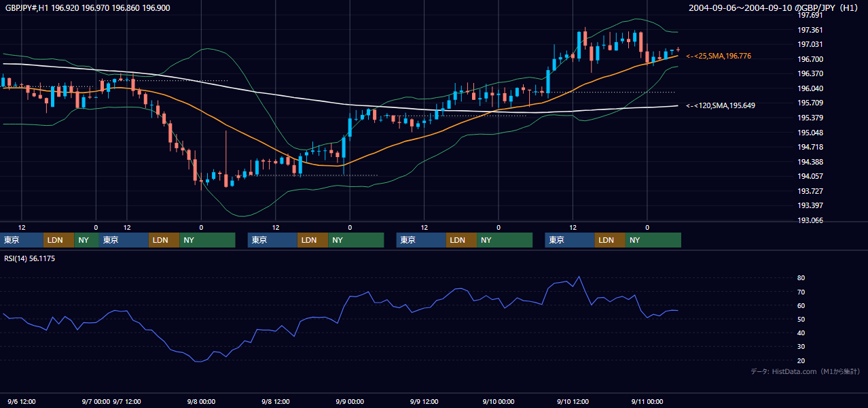The height and width of the screenshot is (408, 868).
Task: Click price axis value 195.709
Action: 809,103
